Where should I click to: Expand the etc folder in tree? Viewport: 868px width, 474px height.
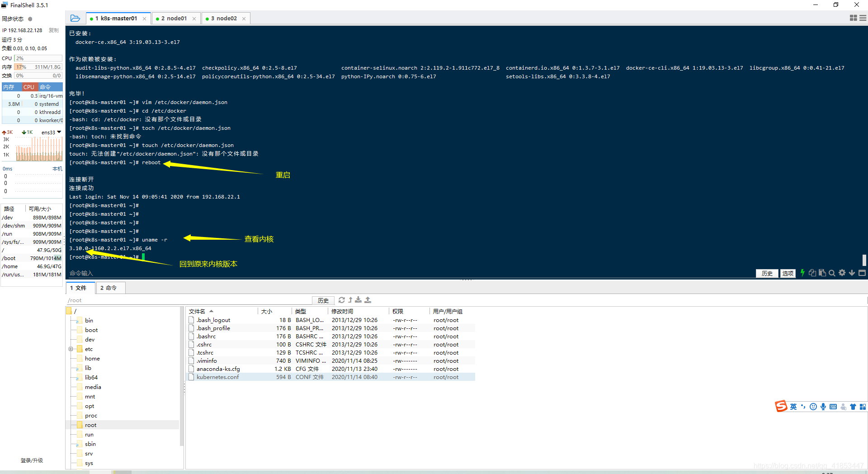(71, 349)
